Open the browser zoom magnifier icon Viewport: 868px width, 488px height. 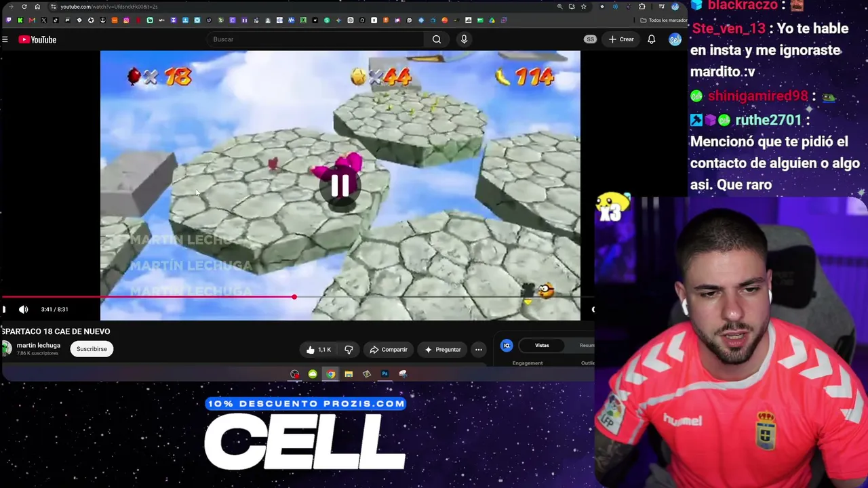pyautogui.click(x=559, y=7)
